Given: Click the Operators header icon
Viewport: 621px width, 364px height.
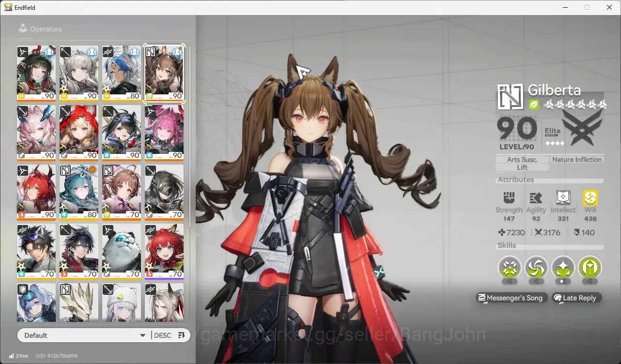Looking at the screenshot, I should tap(23, 29).
